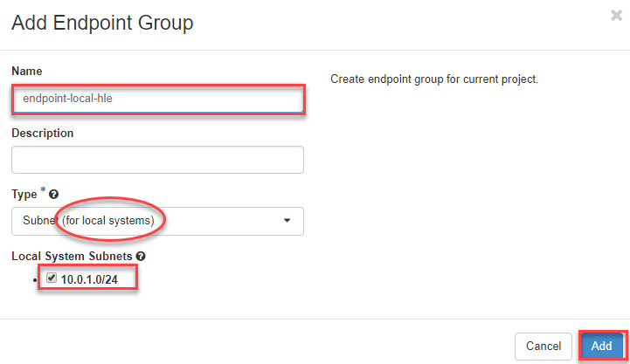Open the Type dropdown menu
The width and height of the screenshot is (630, 364).
(x=157, y=221)
